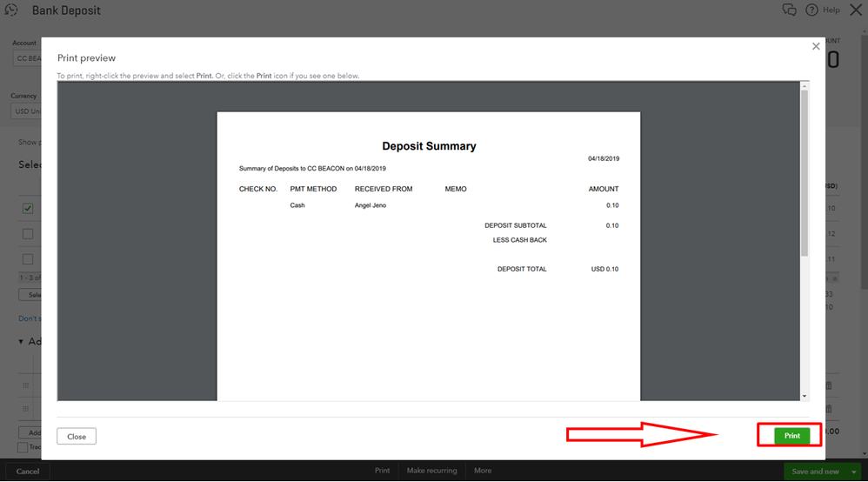The height and width of the screenshot is (482, 868).
Task: Click the Help text label in header
Action: [831, 10]
